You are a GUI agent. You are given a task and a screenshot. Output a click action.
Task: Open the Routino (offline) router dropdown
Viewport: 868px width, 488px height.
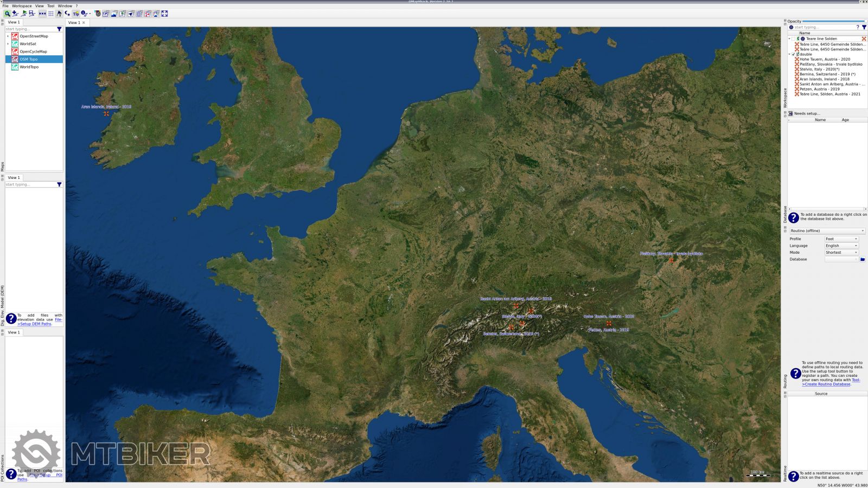[x=827, y=231]
